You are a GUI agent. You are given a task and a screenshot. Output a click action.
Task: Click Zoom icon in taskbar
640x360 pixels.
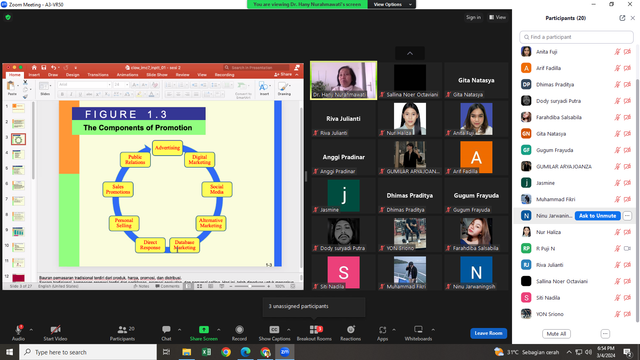[284, 352]
